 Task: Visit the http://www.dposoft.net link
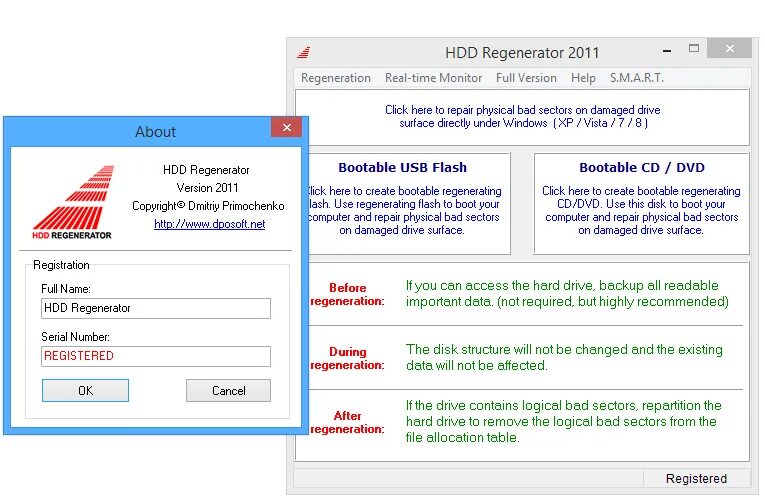pyautogui.click(x=210, y=224)
